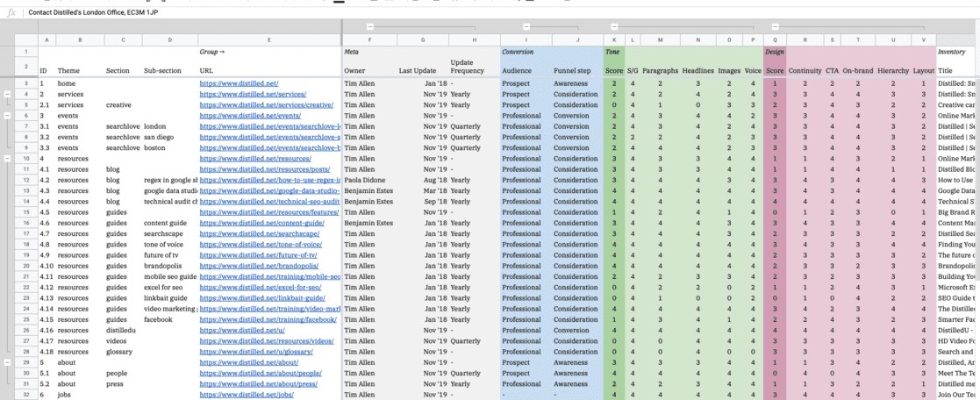Open the linkbait-guide URL link
The image size is (980, 400).
coord(261,298)
